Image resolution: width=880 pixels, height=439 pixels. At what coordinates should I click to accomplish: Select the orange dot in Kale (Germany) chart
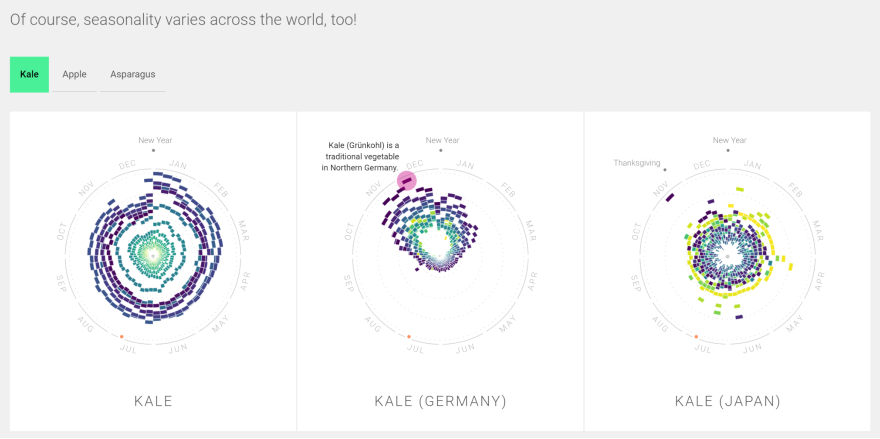408,336
